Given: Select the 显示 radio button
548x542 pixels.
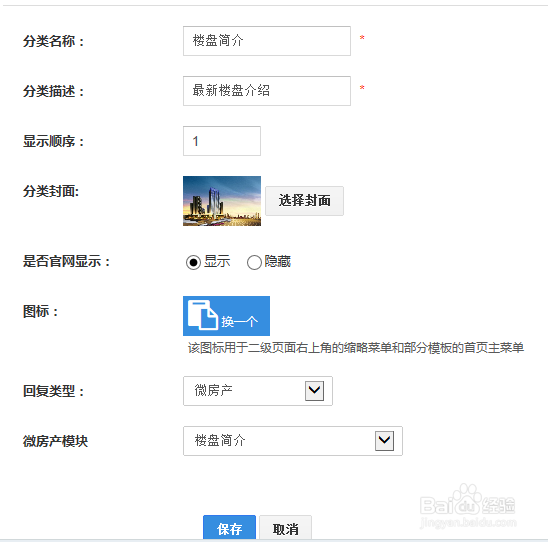Looking at the screenshot, I should (x=193, y=262).
